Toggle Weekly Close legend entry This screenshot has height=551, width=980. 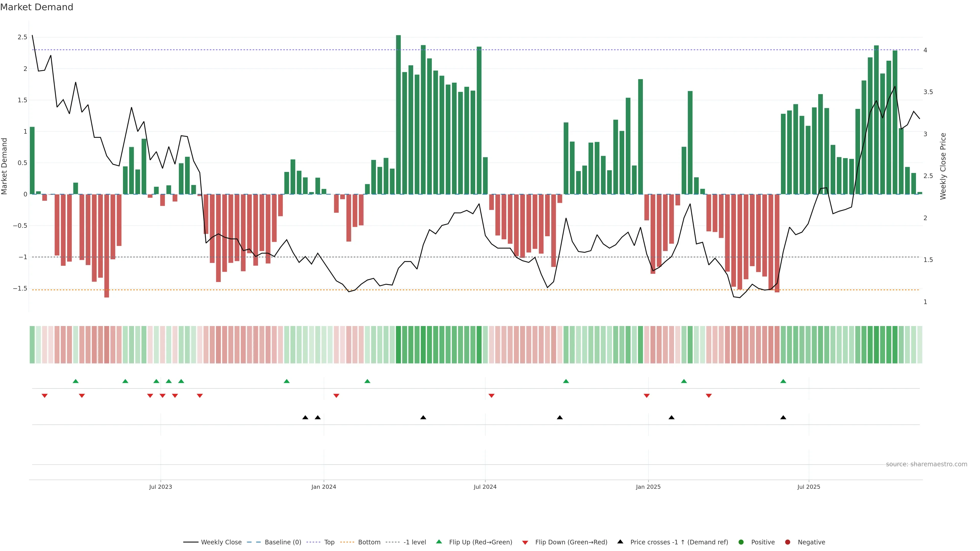click(221, 542)
